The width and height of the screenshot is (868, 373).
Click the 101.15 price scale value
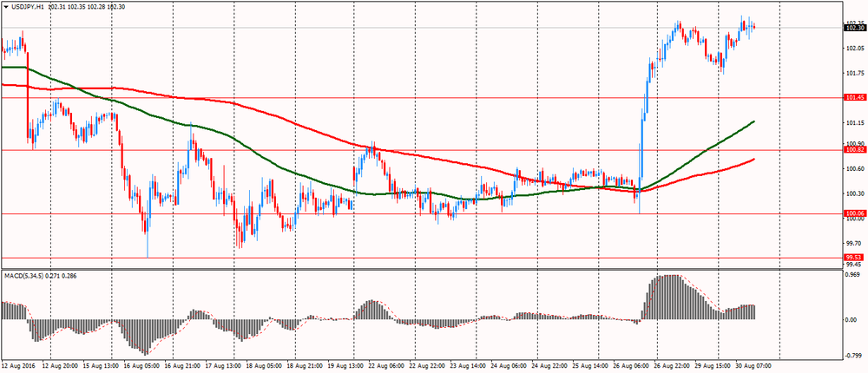click(x=855, y=123)
